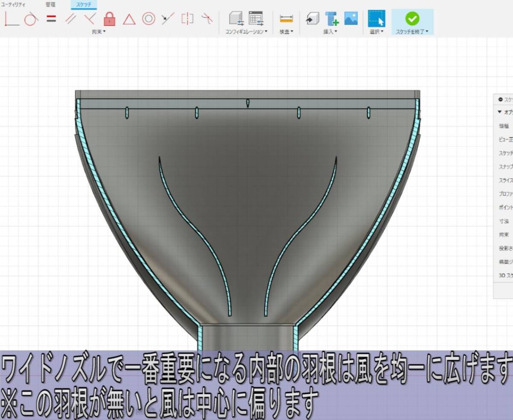Image resolution: width=513 pixels, height=420 pixels.
Task: Click the green Finish Sketch checkmark
Action: pyautogui.click(x=412, y=18)
